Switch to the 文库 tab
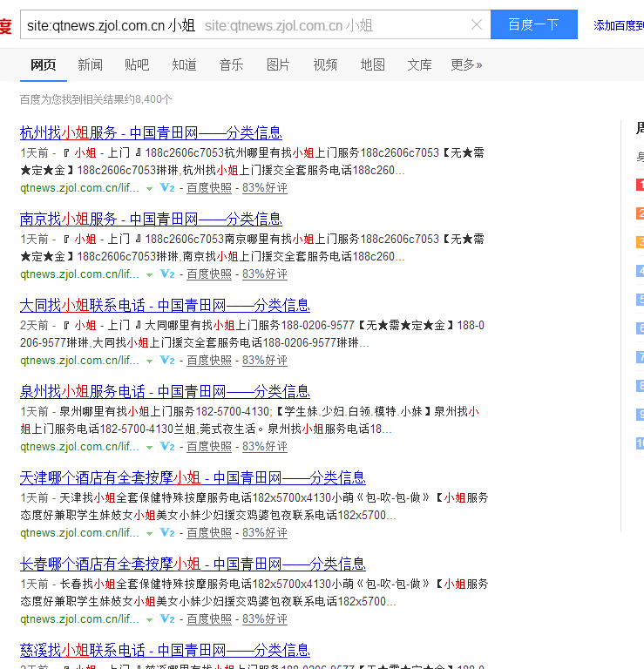644x669 pixels. (x=419, y=64)
